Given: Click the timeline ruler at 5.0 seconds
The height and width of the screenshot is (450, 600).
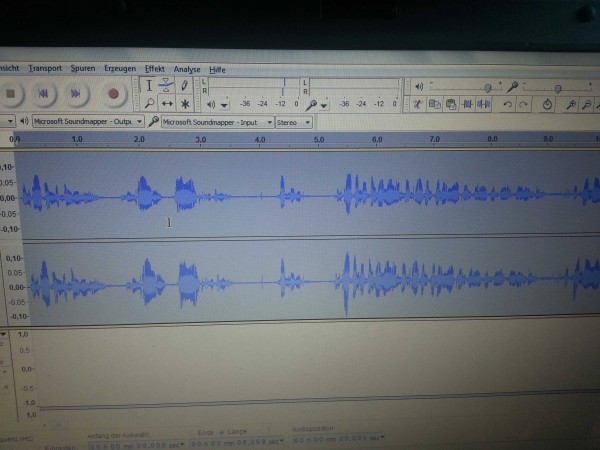Looking at the screenshot, I should point(319,140).
